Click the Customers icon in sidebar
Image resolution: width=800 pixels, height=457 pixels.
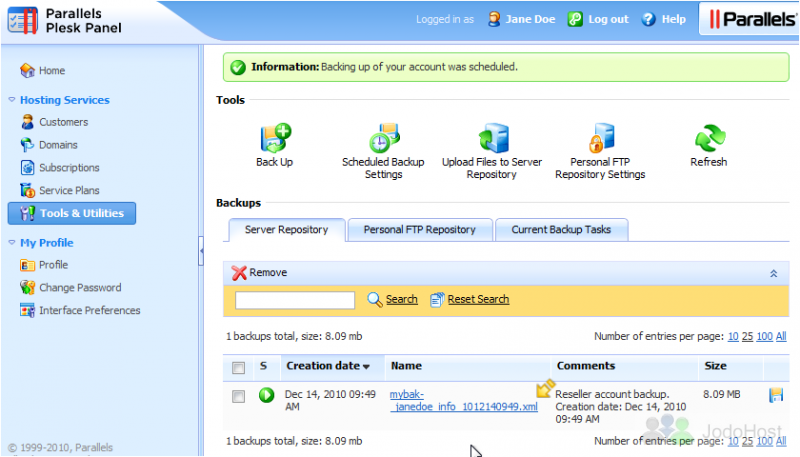point(27,122)
